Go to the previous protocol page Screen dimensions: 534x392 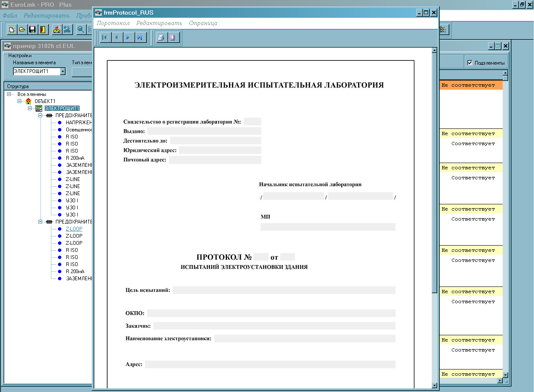click(116, 38)
